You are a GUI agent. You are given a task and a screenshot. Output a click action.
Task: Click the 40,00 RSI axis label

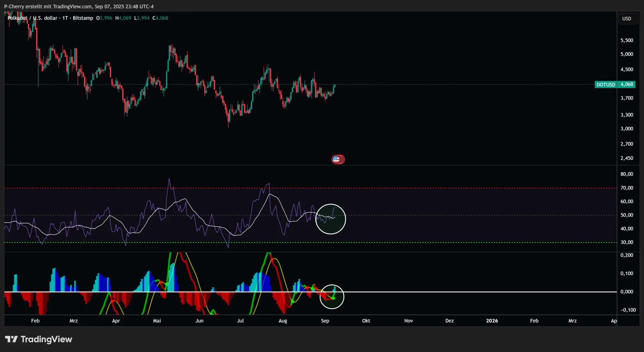point(627,229)
